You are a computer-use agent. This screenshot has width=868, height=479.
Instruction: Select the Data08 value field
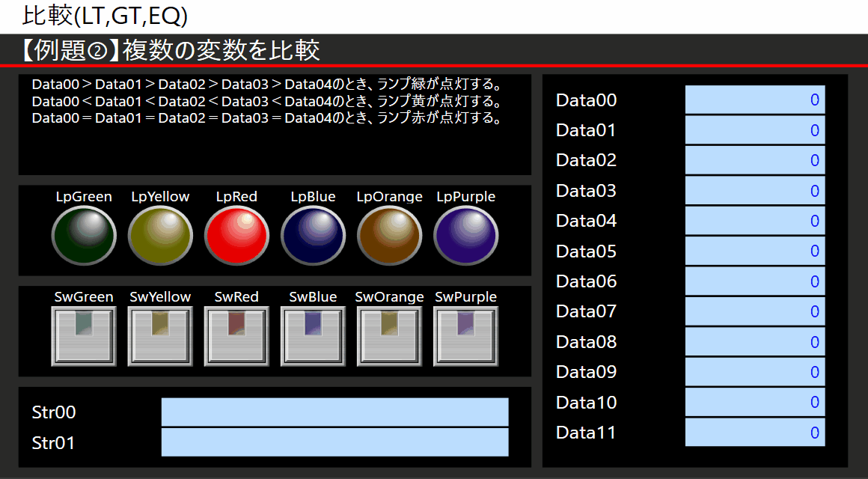[x=755, y=342]
